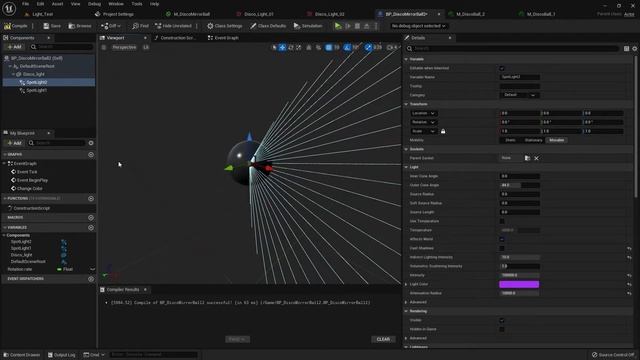Add a new function with plus icon
The image size is (640, 360).
(91, 198)
